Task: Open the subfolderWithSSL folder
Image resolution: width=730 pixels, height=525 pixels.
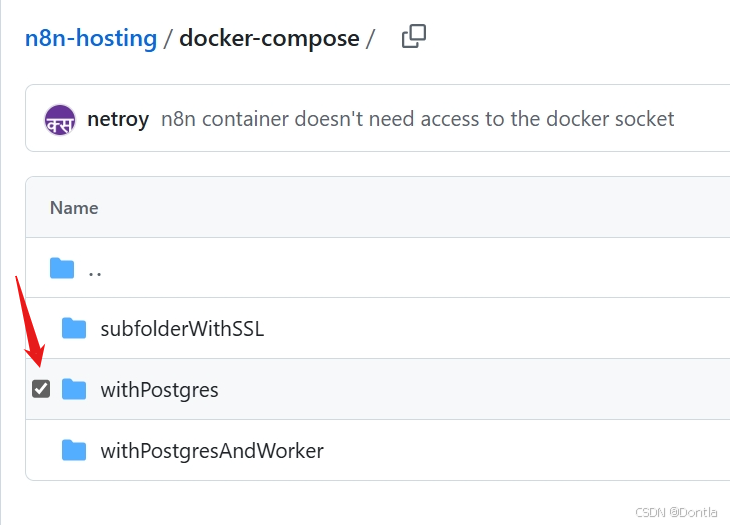Action: (182, 329)
